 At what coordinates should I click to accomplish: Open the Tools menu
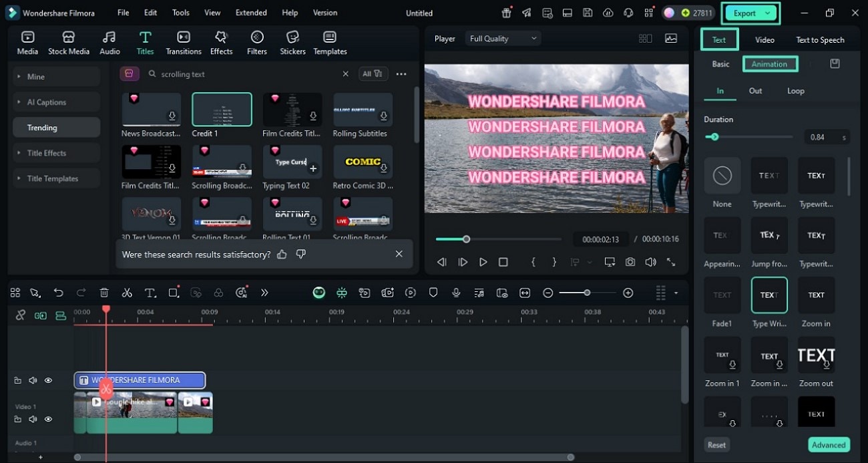click(x=181, y=13)
